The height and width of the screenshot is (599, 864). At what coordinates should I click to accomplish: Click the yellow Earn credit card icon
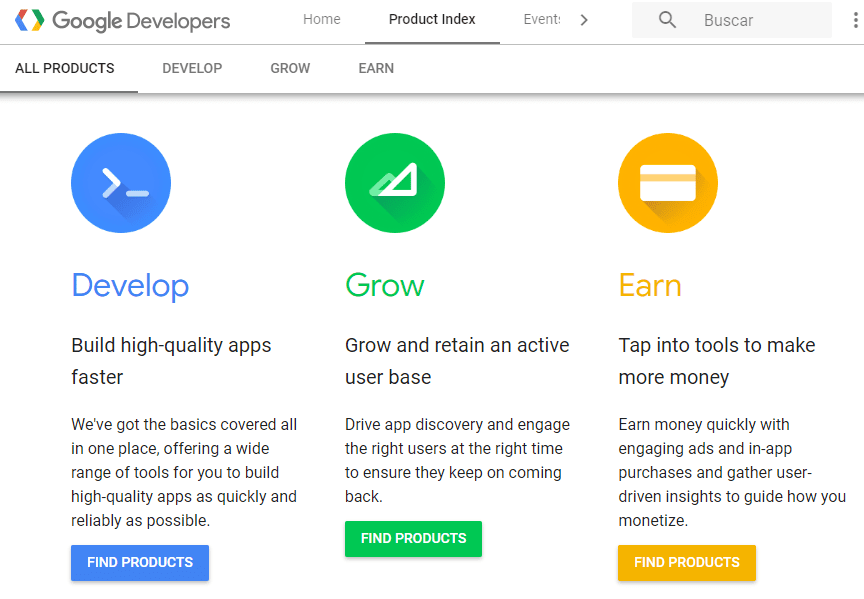coord(667,183)
